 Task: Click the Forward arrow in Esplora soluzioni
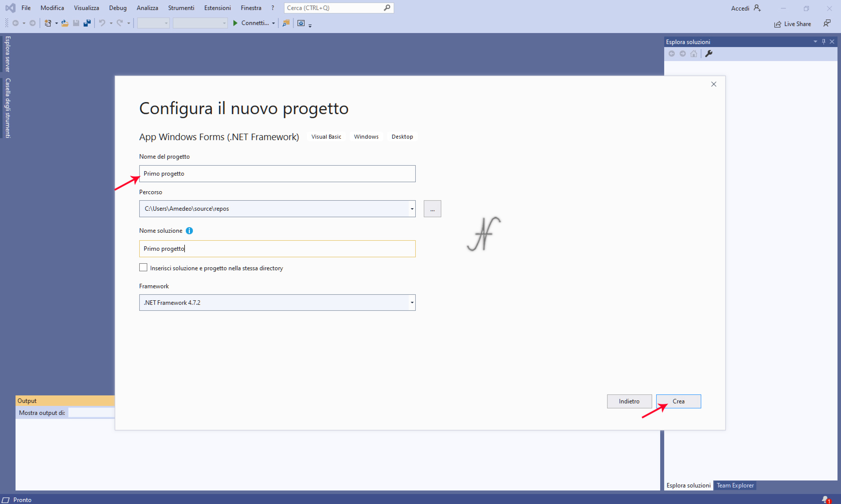tap(683, 54)
